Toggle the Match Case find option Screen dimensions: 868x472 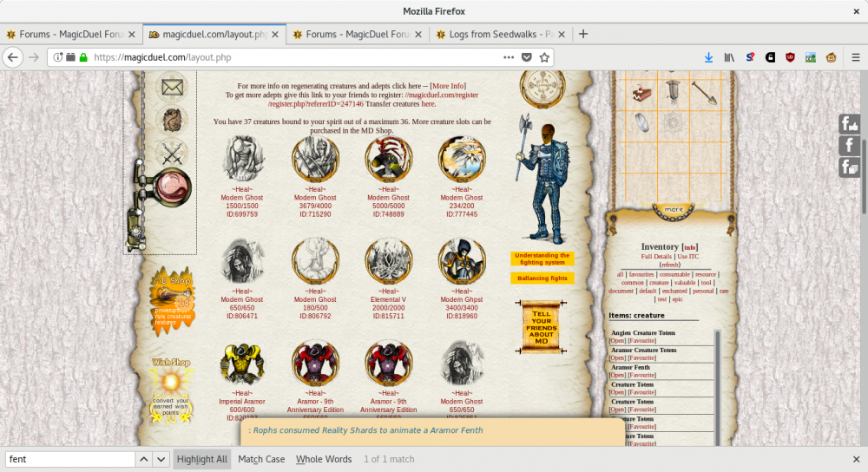click(261, 459)
